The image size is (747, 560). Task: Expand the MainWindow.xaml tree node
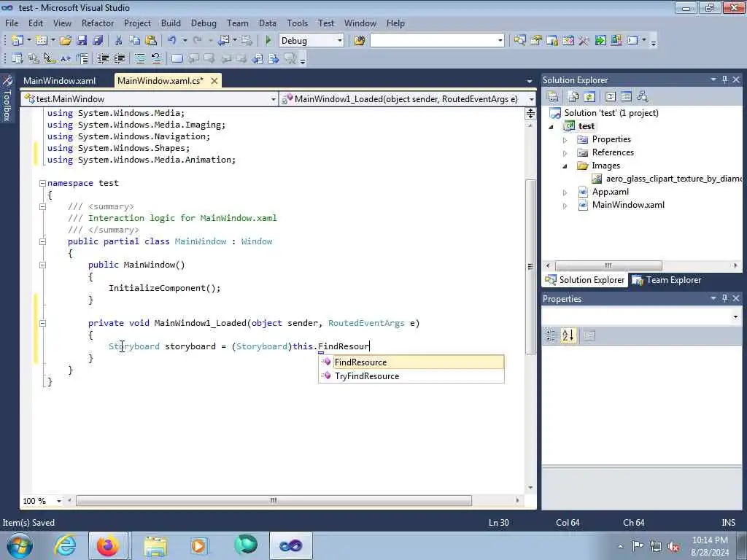click(565, 206)
